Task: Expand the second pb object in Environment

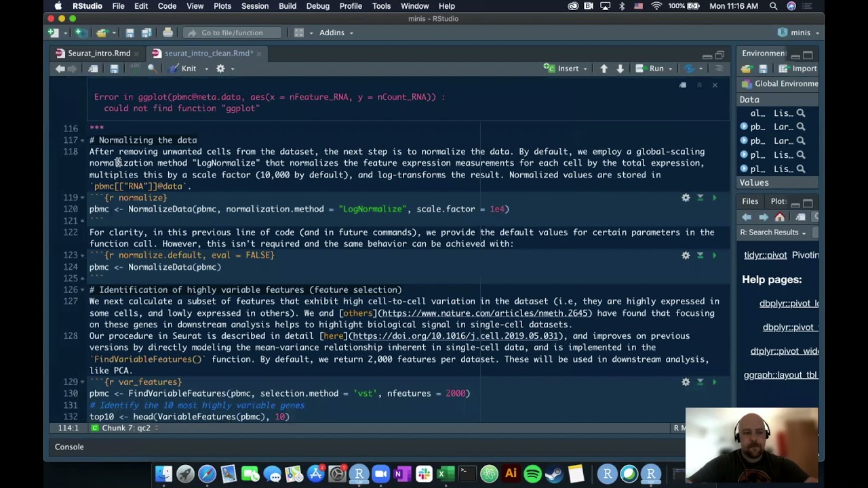Action: pyautogui.click(x=744, y=141)
